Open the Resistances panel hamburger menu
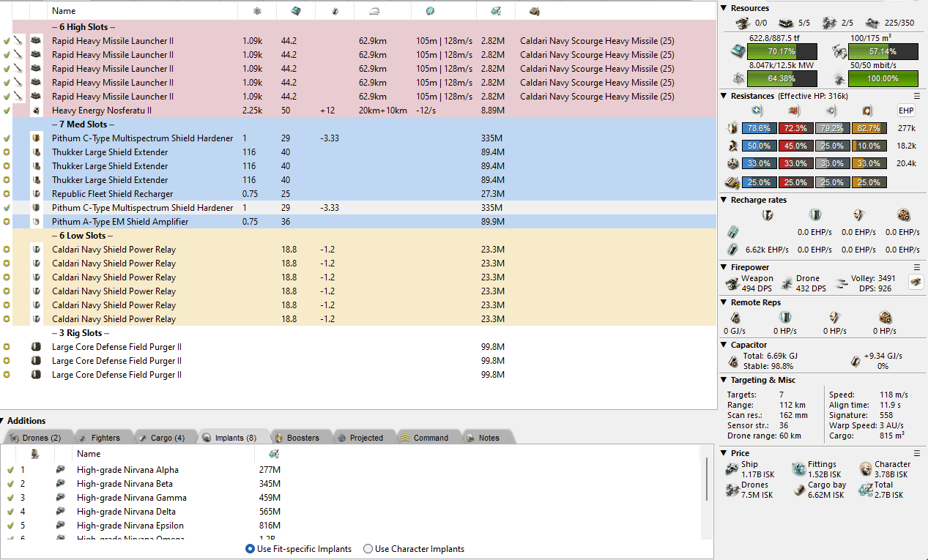This screenshot has width=928, height=560. 916,96
